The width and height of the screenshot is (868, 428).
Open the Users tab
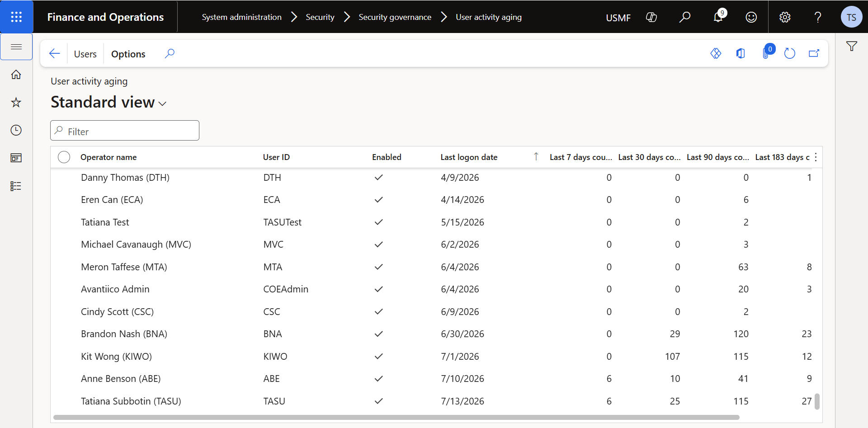[85, 54]
